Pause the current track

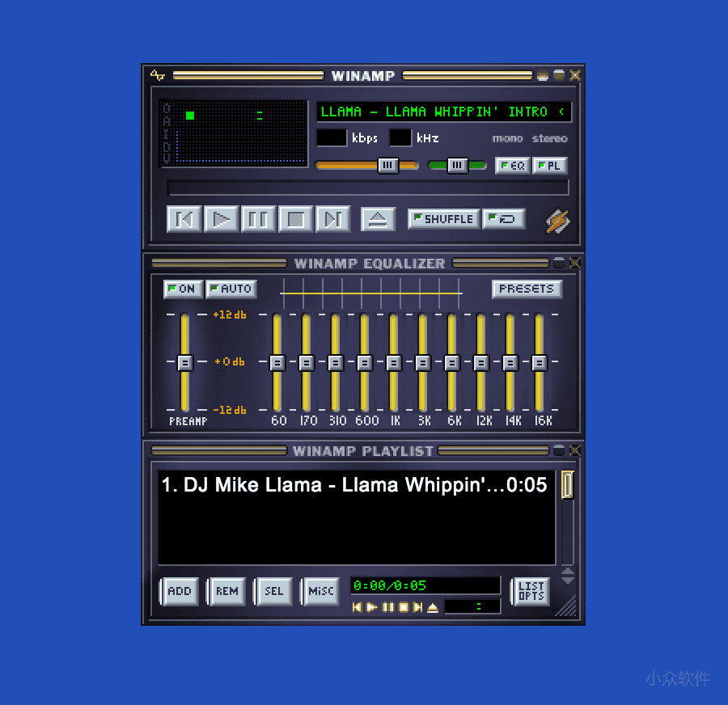(x=258, y=219)
